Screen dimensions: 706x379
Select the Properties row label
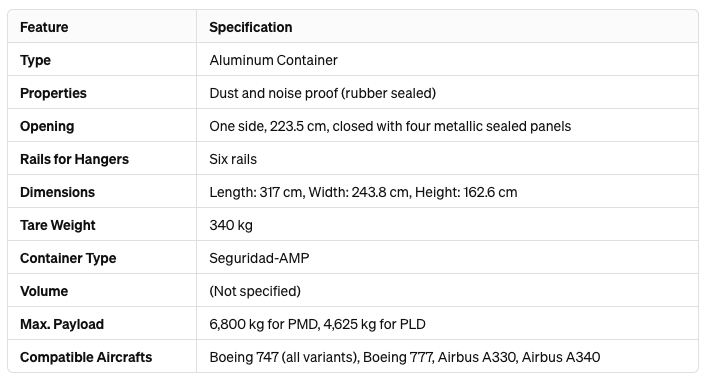pyautogui.click(x=53, y=93)
